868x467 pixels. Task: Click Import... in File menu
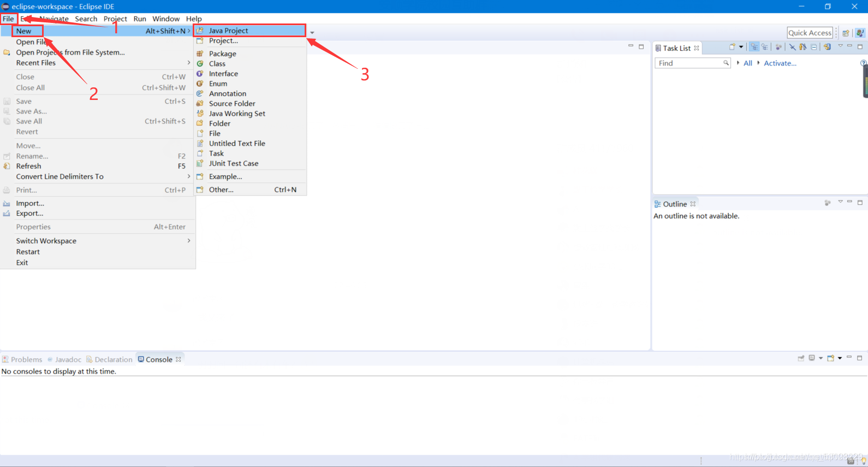tap(98, 203)
